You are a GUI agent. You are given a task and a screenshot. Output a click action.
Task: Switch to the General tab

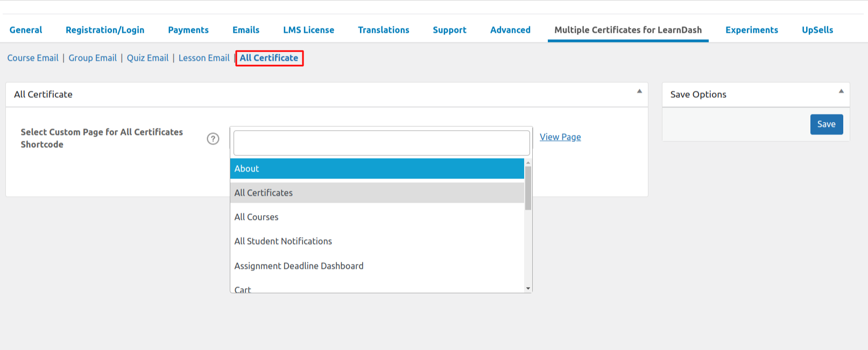(26, 30)
